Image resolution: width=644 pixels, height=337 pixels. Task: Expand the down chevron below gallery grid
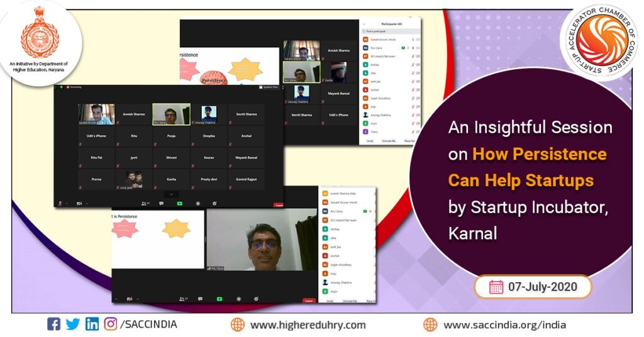[171, 194]
